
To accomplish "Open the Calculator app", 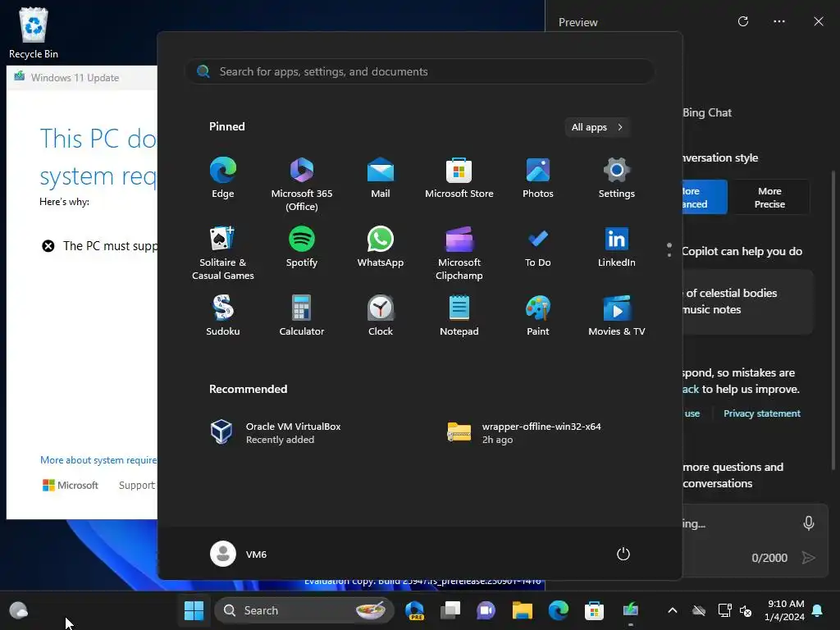I will (302, 316).
